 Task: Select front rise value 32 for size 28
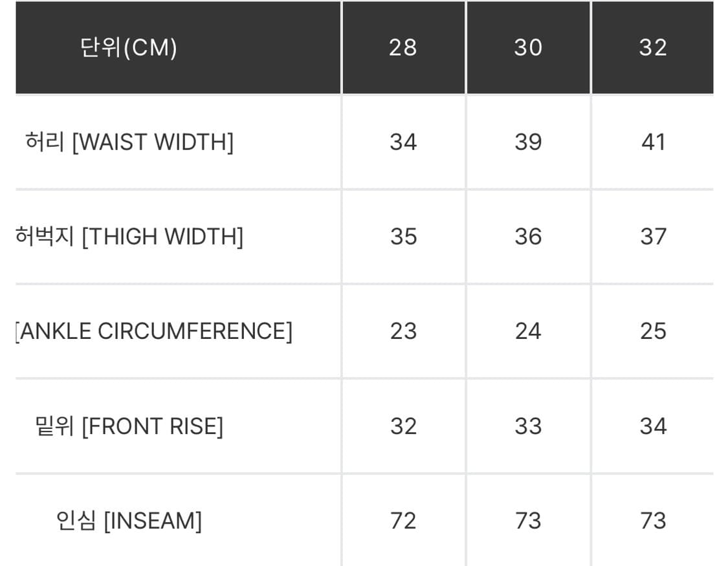[x=403, y=426]
